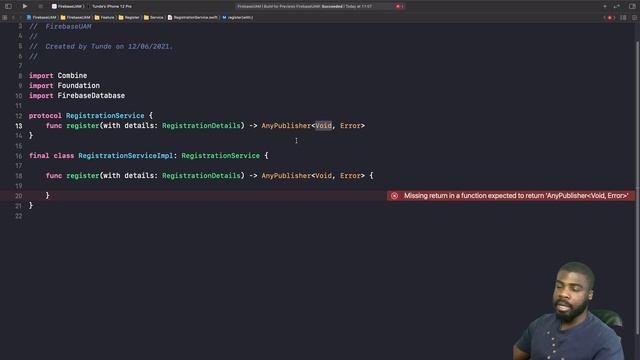The width and height of the screenshot is (640, 360).
Task: Click 'Foundation' import on line 9
Action: coord(78,86)
